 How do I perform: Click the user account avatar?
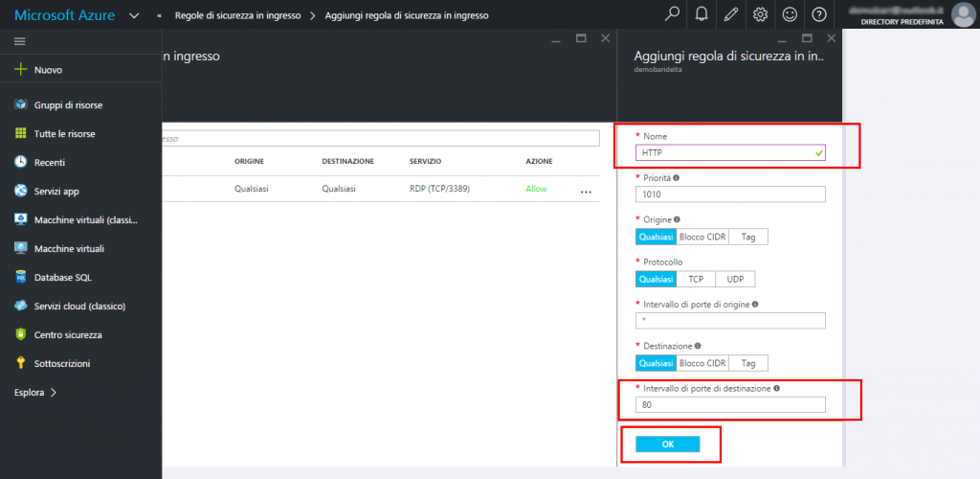pyautogui.click(x=962, y=14)
